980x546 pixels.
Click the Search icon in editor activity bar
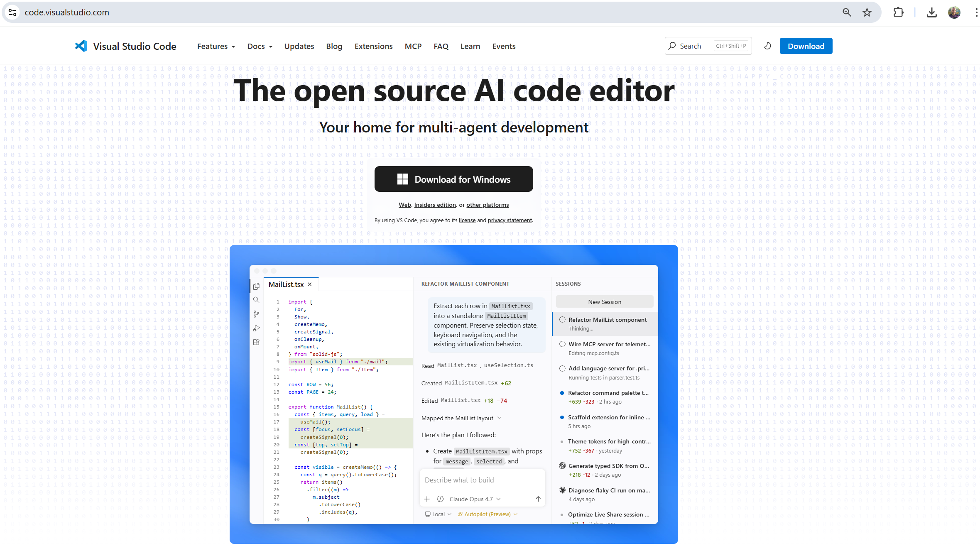click(256, 300)
